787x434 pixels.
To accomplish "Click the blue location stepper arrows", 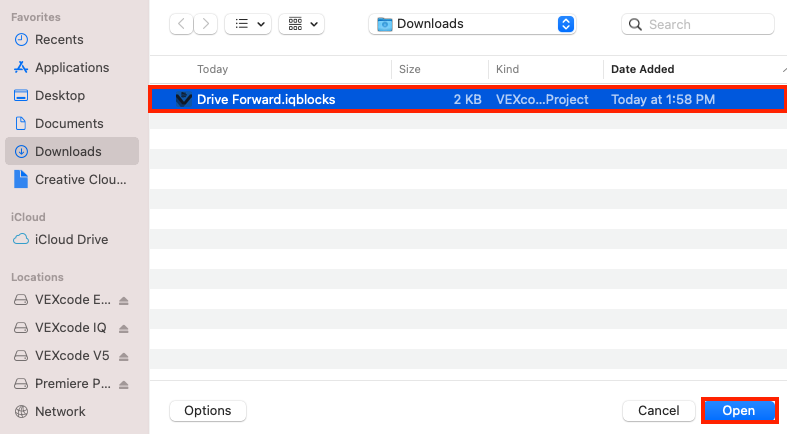I will 566,24.
